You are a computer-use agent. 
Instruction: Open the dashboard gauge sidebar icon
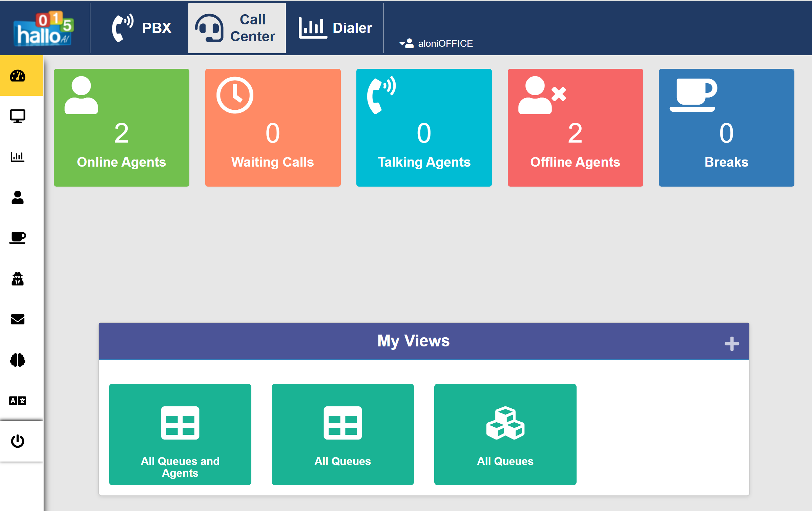coord(18,76)
